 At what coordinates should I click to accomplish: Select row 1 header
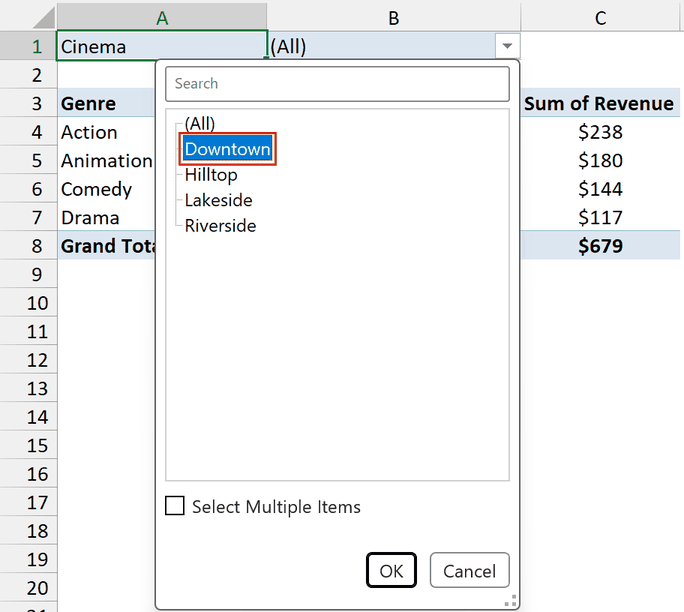[28, 46]
